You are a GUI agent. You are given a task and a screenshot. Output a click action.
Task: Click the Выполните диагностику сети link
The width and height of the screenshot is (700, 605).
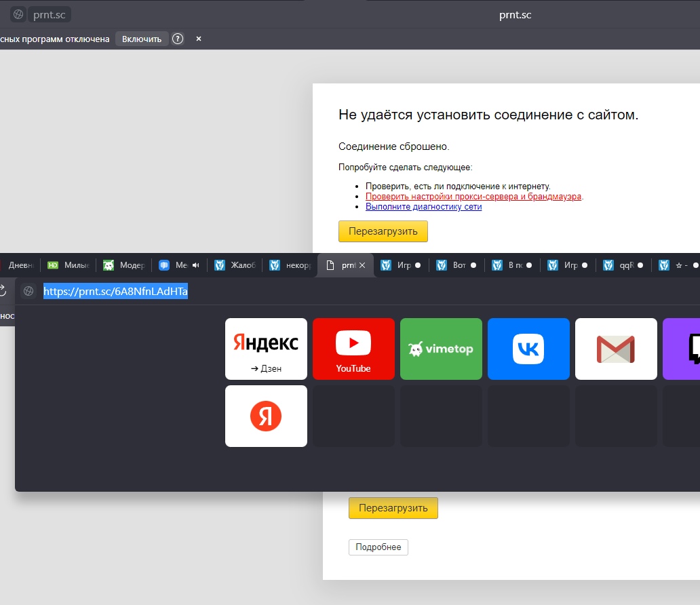point(423,207)
